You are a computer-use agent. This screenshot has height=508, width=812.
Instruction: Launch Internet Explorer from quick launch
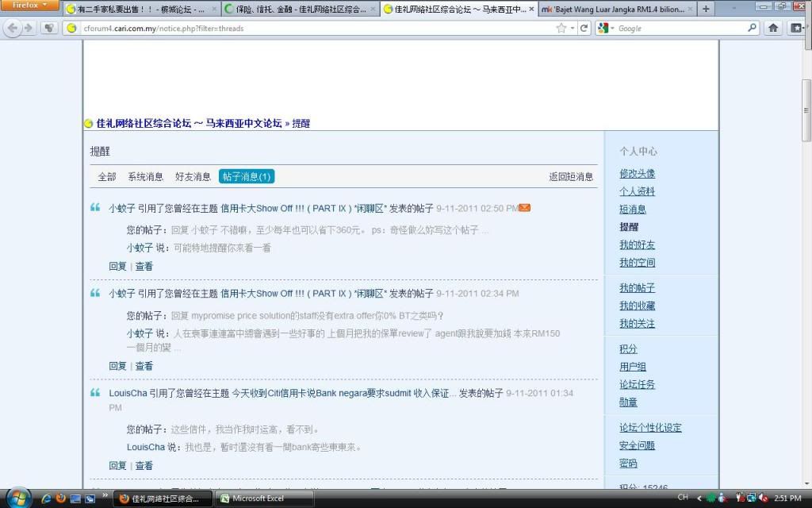click(x=46, y=498)
